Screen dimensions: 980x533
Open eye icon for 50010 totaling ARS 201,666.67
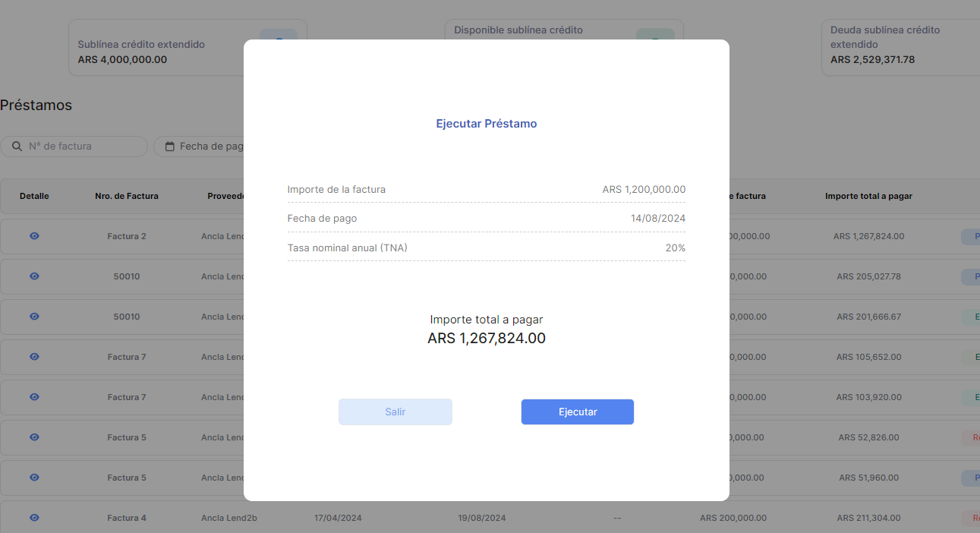(34, 317)
